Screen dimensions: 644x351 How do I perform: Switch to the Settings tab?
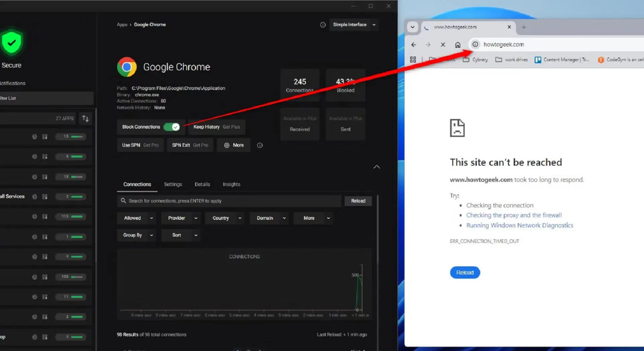tap(173, 185)
